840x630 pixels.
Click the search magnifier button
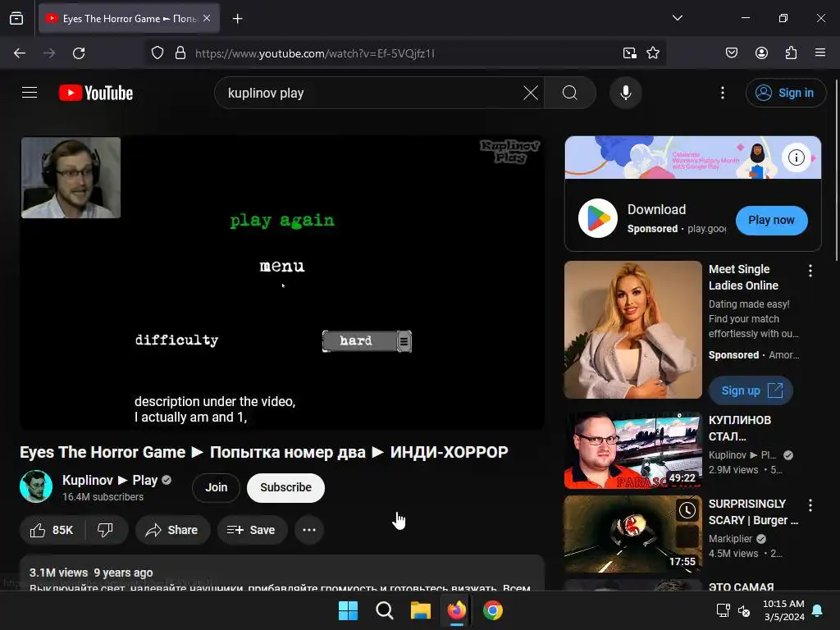point(570,93)
